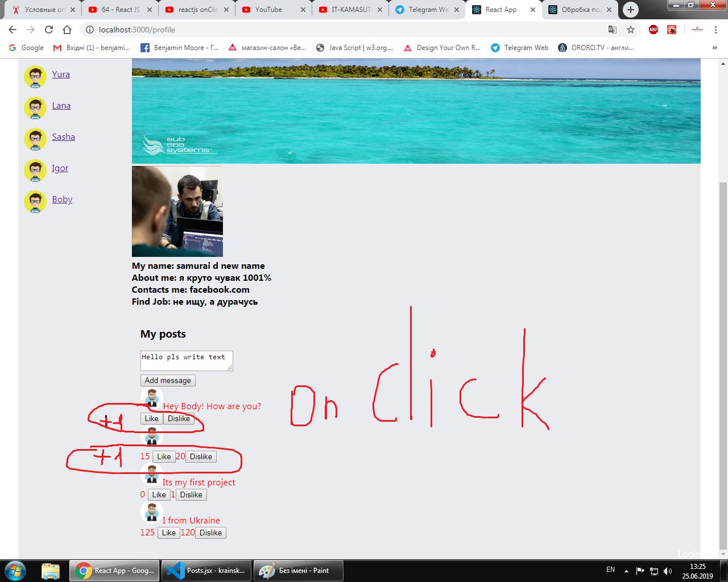Open the Igor dialog link
This screenshot has height=582, width=728.
pyautogui.click(x=60, y=168)
